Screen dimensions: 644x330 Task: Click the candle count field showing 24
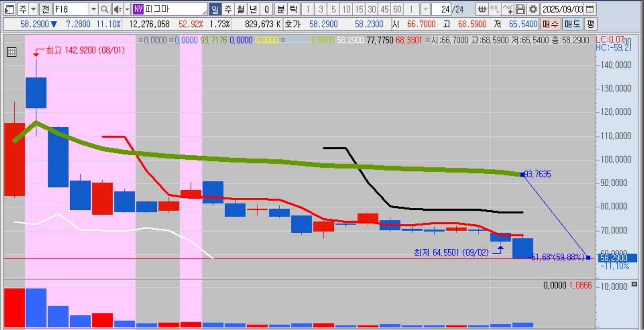pyautogui.click(x=441, y=9)
